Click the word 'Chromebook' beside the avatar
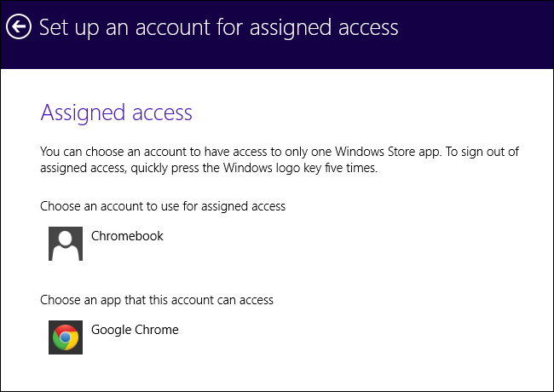 pyautogui.click(x=127, y=235)
